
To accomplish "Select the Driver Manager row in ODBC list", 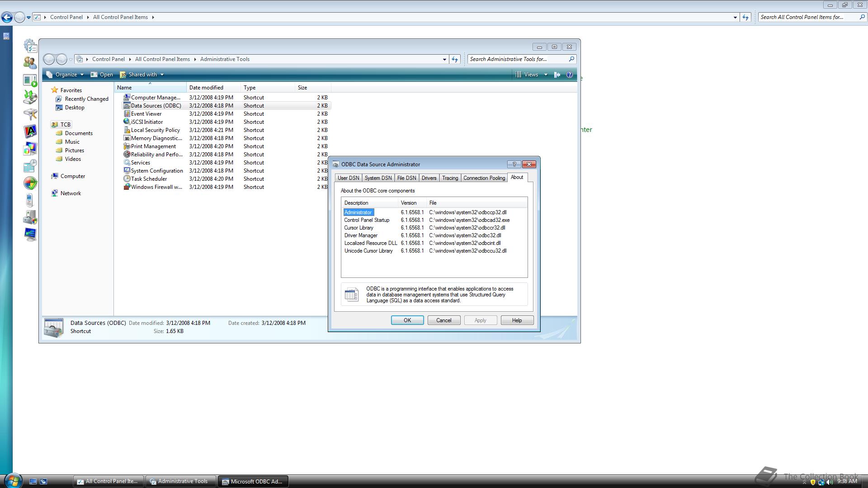I will [434, 235].
